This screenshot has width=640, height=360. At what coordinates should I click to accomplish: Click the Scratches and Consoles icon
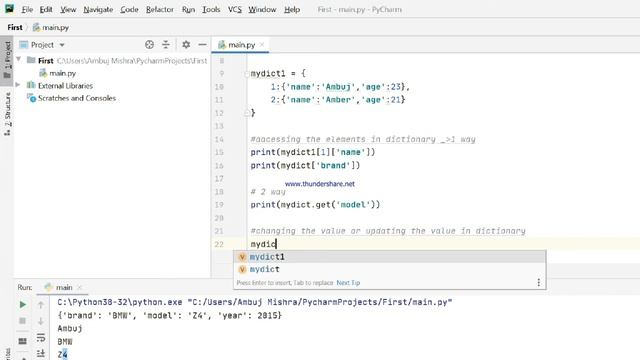[x=31, y=98]
